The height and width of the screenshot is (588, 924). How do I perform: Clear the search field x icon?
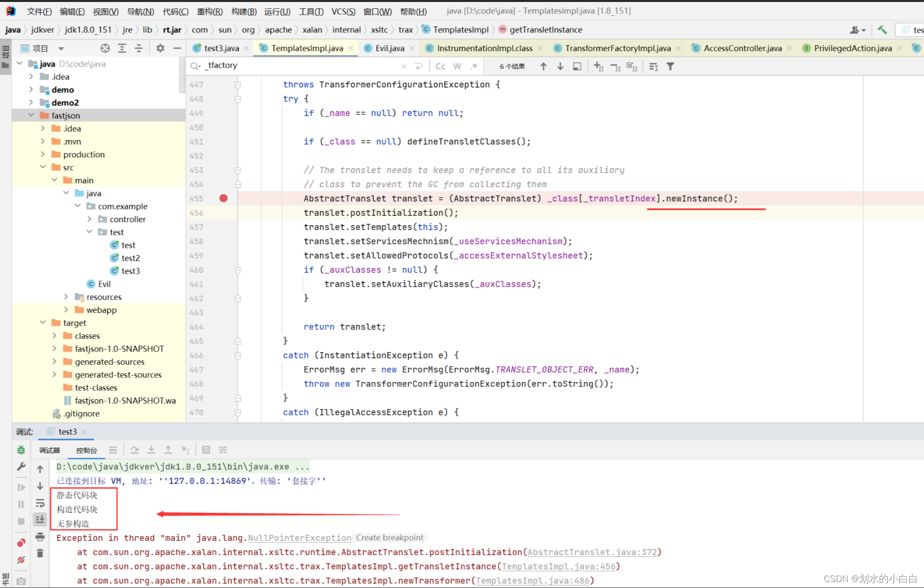pos(404,66)
